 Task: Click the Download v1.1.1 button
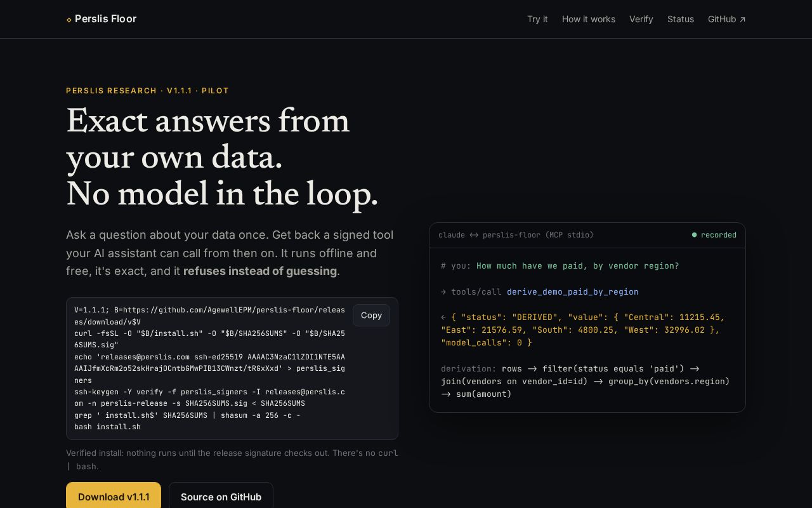pyautogui.click(x=114, y=497)
